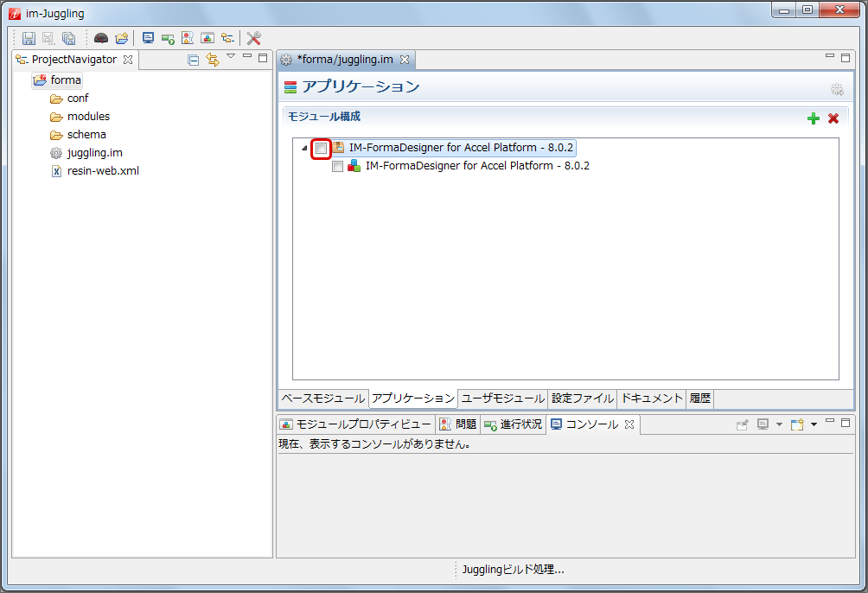The image size is (868, 593).
Task: Open 問題 tab in bottom panel
Action: click(458, 424)
